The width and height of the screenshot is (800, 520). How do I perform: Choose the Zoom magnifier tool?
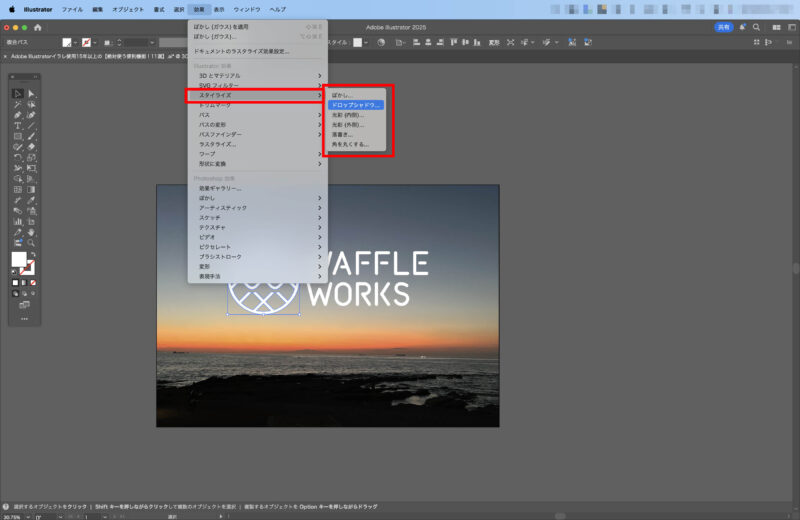(x=31, y=242)
